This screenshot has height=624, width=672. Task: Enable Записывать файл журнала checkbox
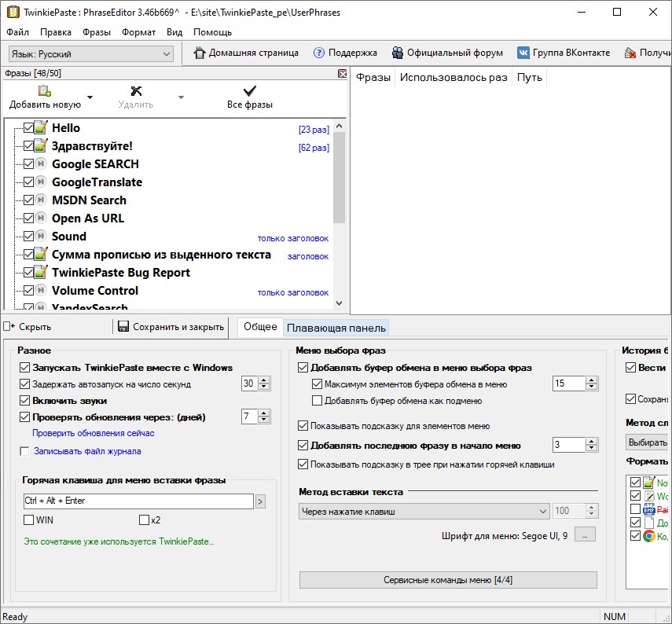(x=25, y=451)
